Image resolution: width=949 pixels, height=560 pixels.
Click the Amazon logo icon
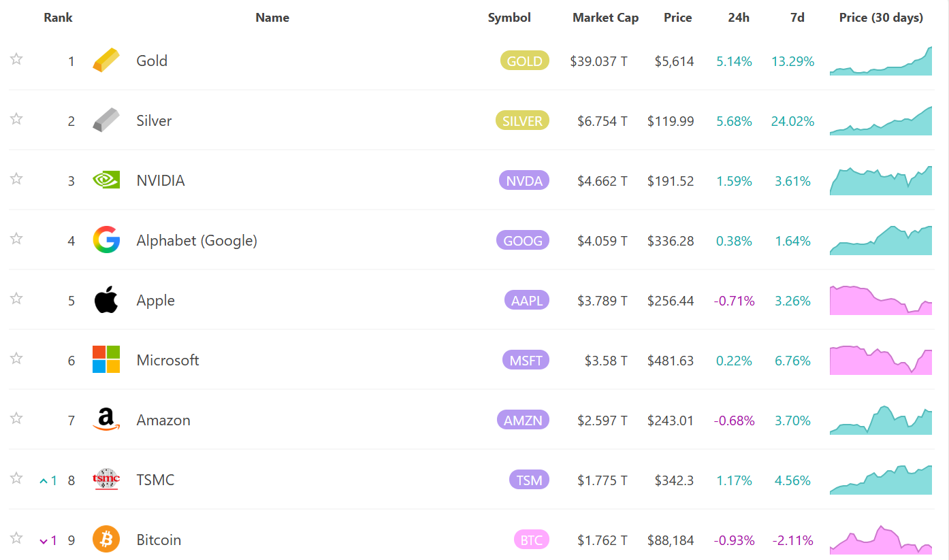pyautogui.click(x=106, y=420)
